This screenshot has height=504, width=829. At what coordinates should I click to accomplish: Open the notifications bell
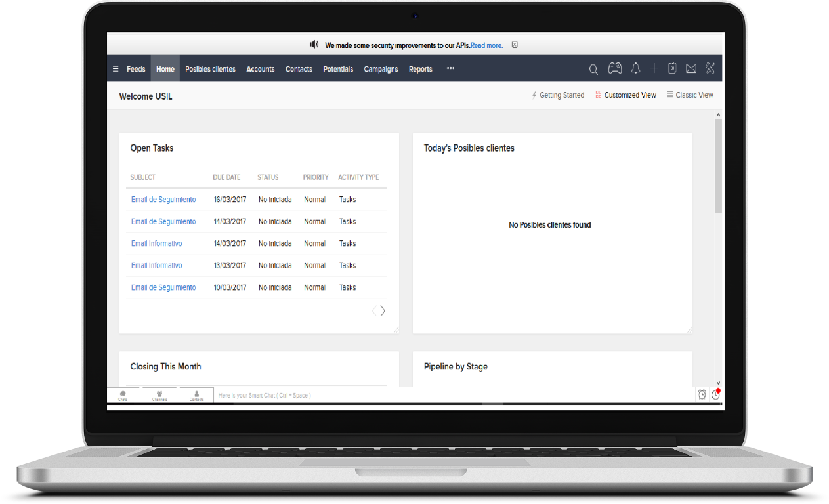(635, 68)
